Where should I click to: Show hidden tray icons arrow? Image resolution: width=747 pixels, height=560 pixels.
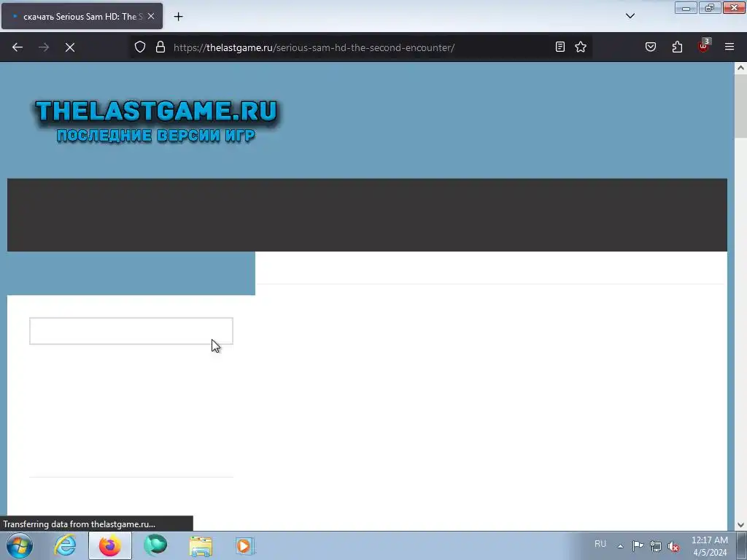pyautogui.click(x=620, y=546)
